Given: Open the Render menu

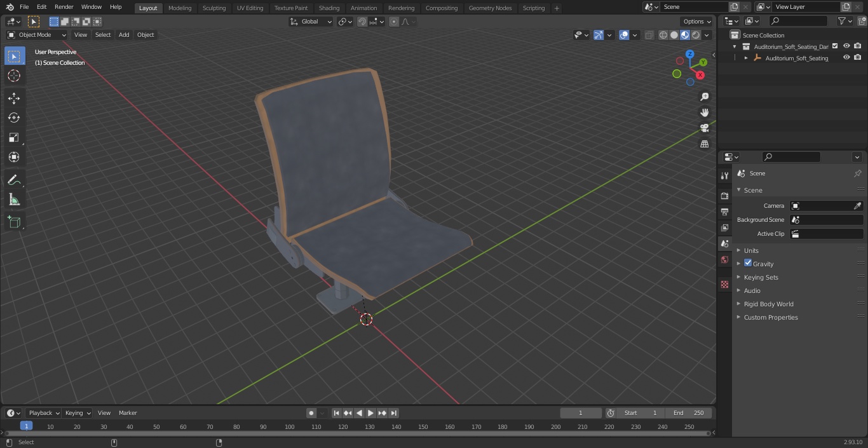Looking at the screenshot, I should [64, 7].
